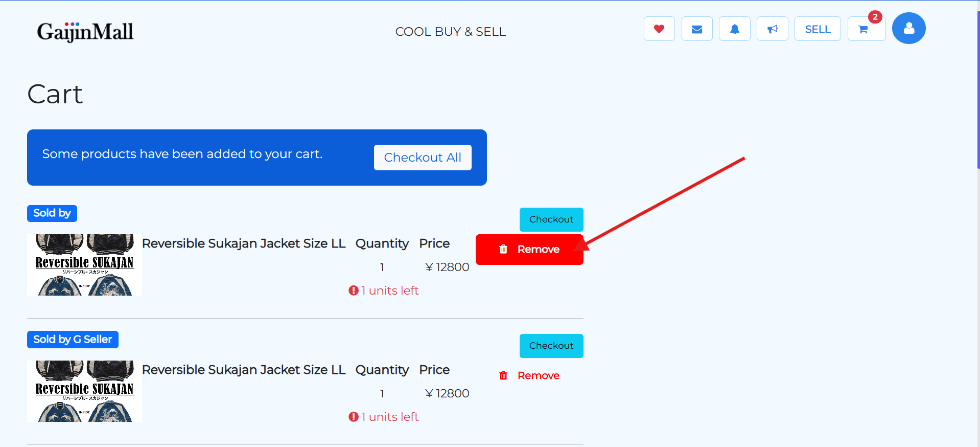
Task: Click the GaijinMall logo
Action: 85,31
